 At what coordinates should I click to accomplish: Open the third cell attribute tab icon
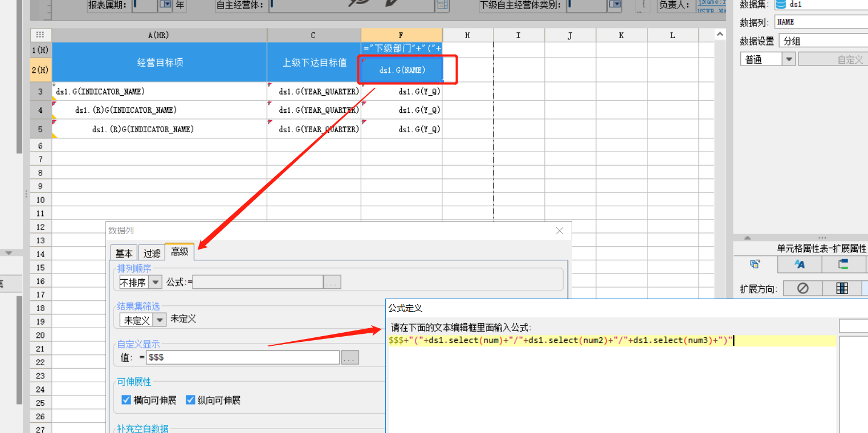[844, 264]
